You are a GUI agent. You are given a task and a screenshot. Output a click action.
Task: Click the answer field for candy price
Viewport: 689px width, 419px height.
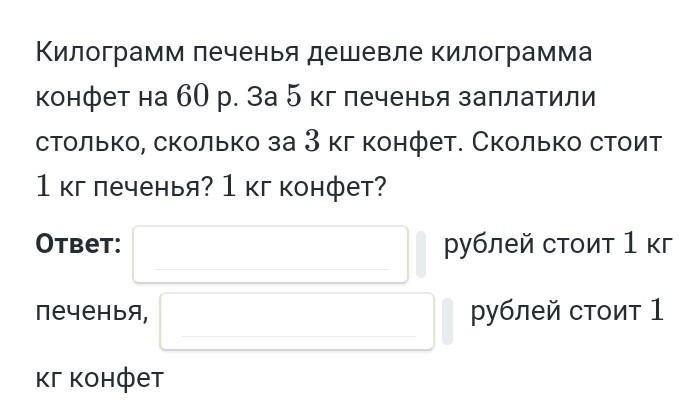[x=297, y=321]
